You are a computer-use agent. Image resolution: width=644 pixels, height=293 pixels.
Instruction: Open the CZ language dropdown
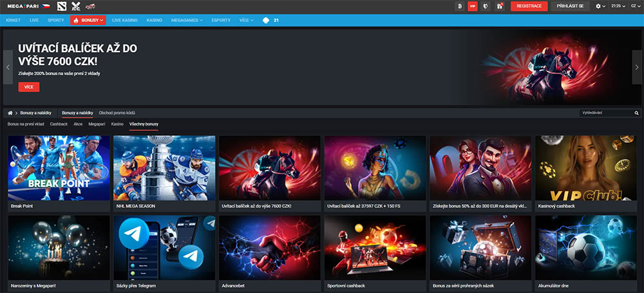(x=634, y=6)
